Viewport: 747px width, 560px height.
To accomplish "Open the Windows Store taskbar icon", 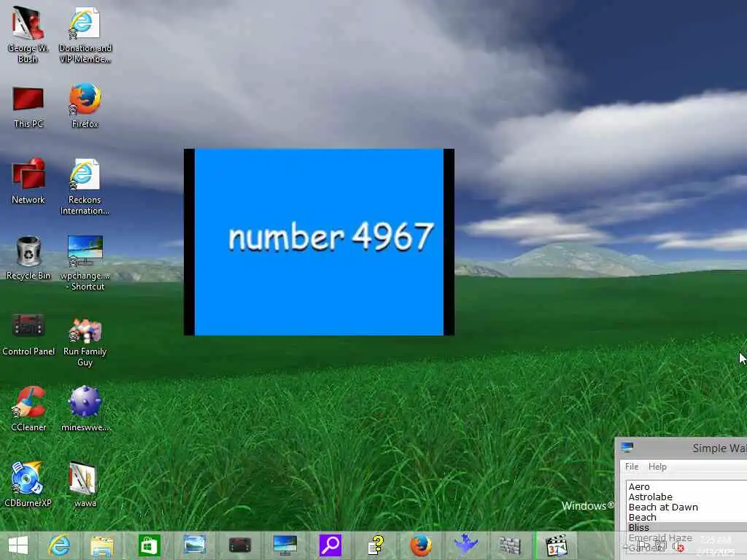I will point(149,545).
